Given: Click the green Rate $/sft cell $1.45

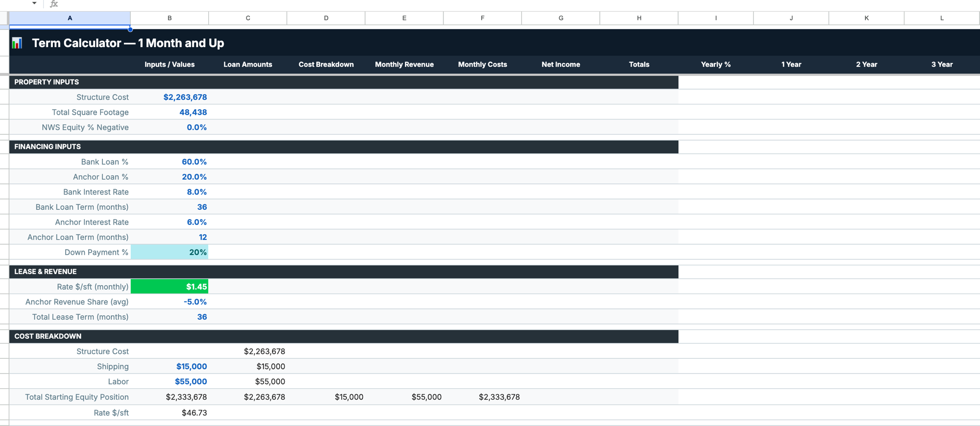Looking at the screenshot, I should [170, 287].
